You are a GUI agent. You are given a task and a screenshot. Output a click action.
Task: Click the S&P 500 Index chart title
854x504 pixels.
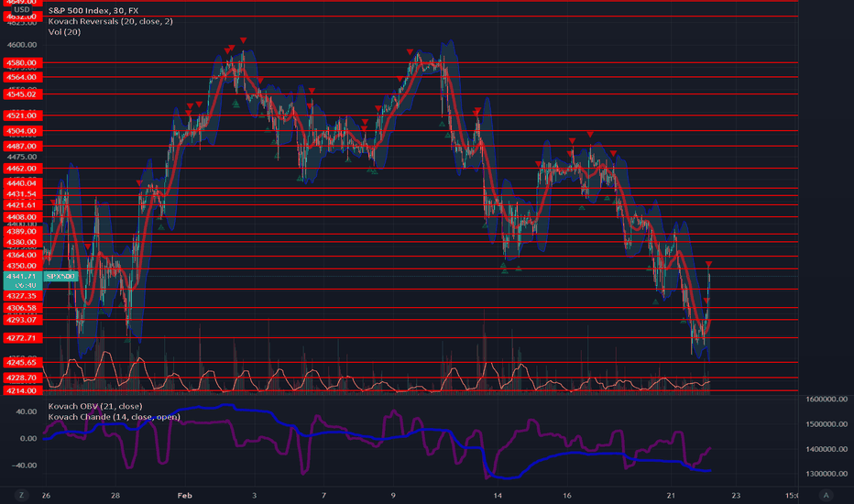[93, 10]
